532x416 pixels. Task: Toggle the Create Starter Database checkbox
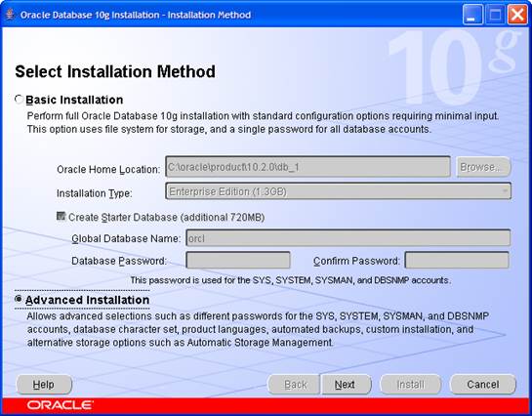coord(61,216)
